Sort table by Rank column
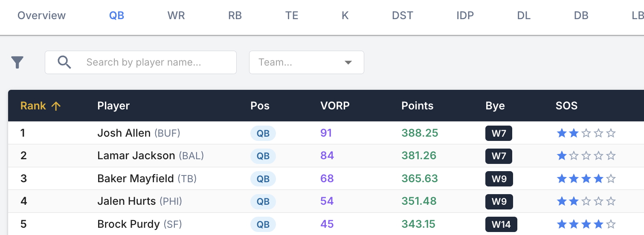 click(x=33, y=106)
